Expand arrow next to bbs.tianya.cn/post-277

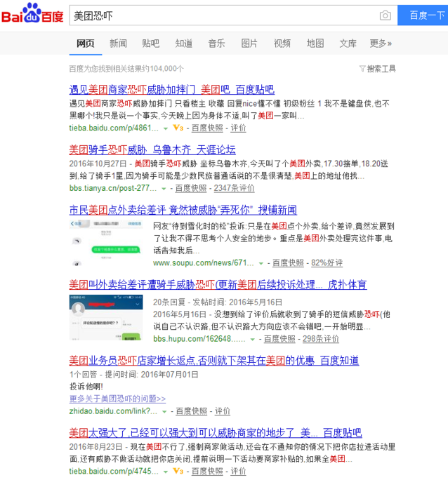[x=164, y=189]
